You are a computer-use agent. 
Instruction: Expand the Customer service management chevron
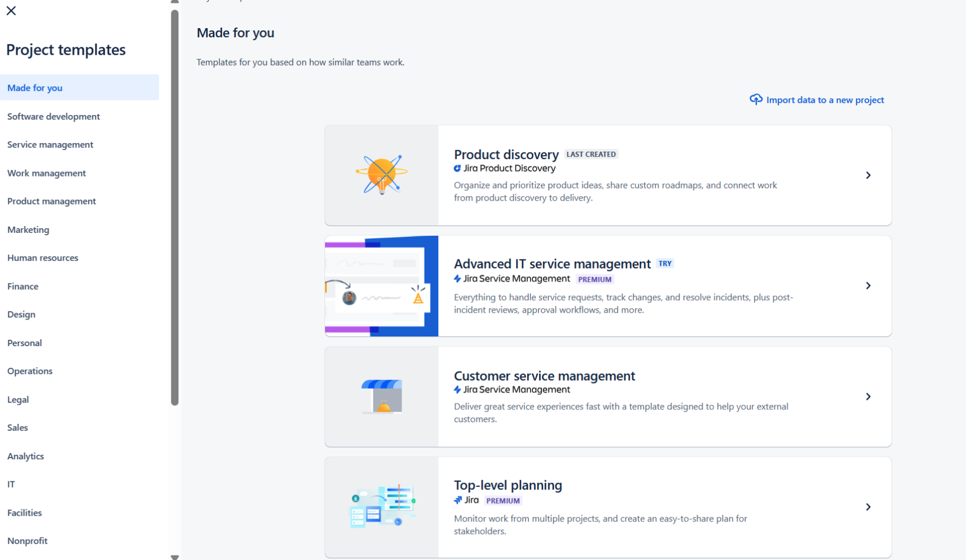tap(868, 397)
